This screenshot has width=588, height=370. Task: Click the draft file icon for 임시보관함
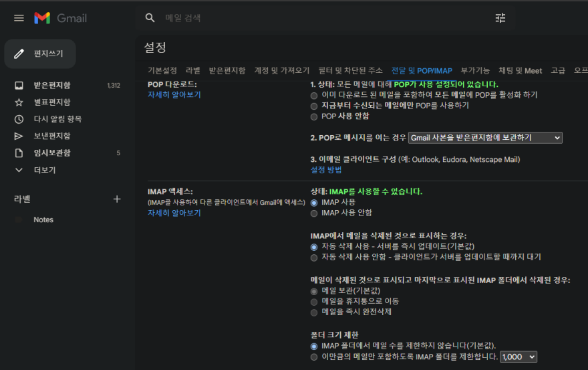click(19, 153)
